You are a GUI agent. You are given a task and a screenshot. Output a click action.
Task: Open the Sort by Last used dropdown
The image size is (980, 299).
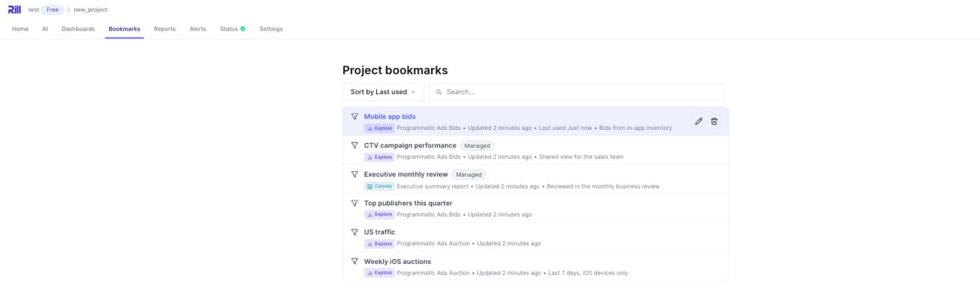coord(383,92)
